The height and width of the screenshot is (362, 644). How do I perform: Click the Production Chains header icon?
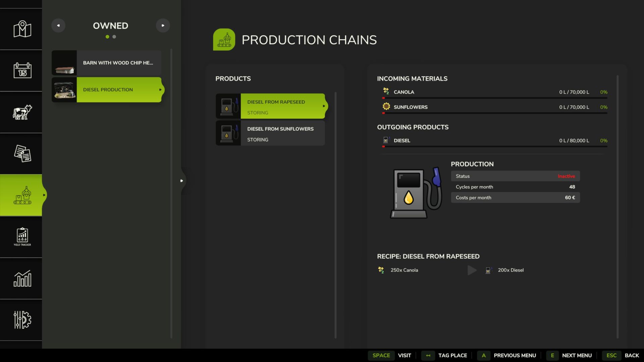pos(224,40)
